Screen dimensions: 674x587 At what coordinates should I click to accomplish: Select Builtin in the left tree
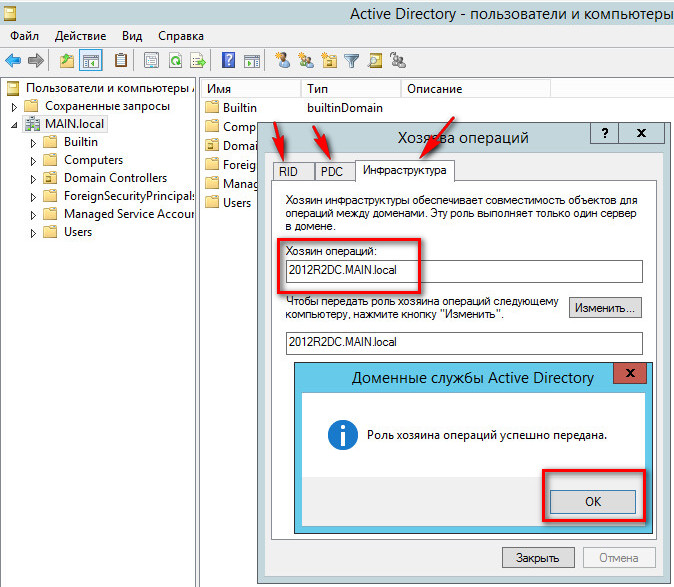tap(81, 142)
